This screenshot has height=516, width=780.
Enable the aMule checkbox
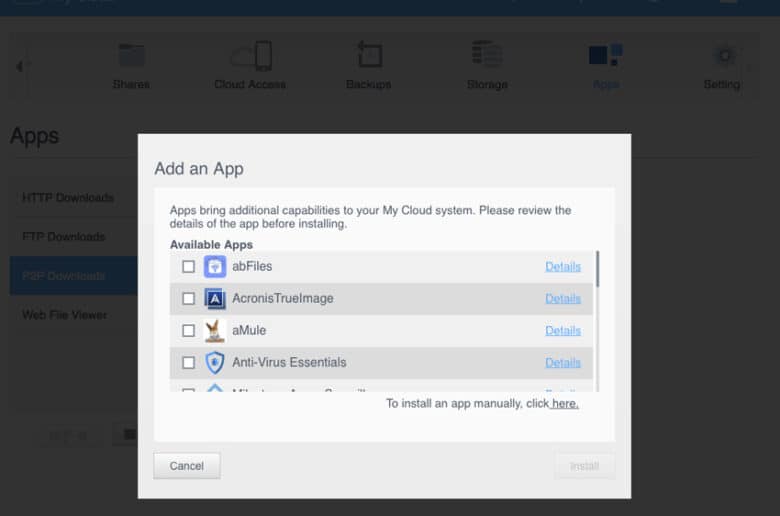pos(189,330)
